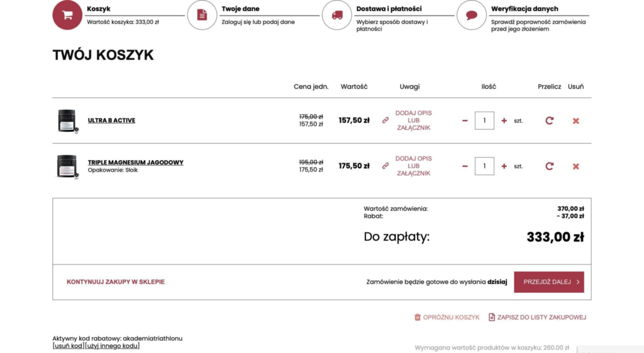Delete Triple Magnesium Jagodowy from cart
This screenshot has width=644, height=353.
(575, 166)
